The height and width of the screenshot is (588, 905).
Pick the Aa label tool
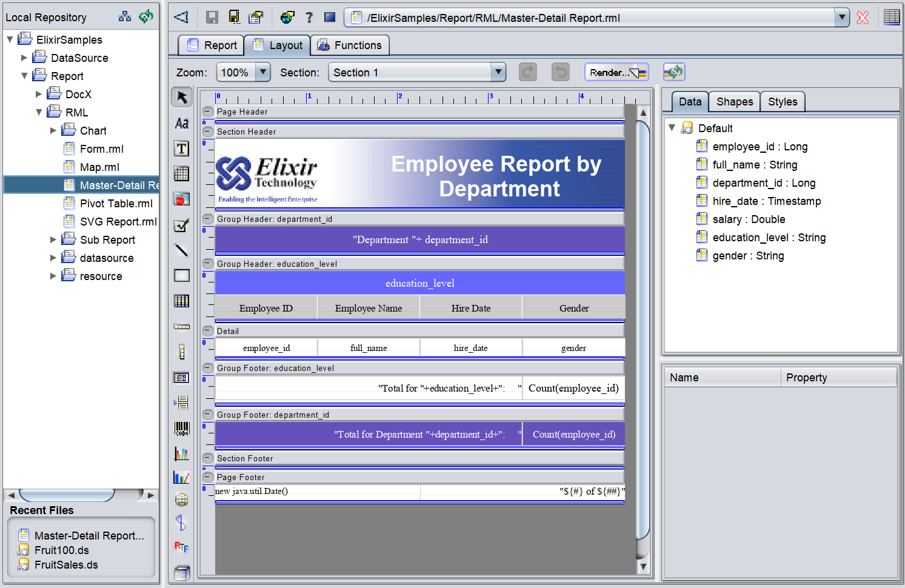point(182,123)
